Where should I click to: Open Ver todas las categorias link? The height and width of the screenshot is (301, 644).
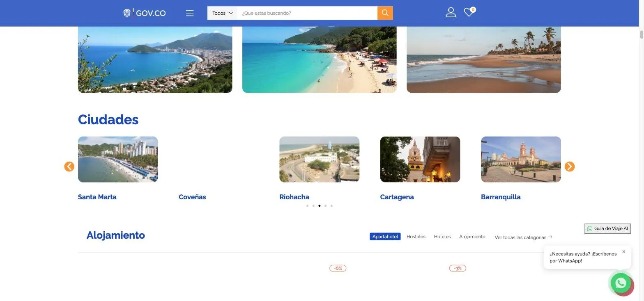pos(523,237)
